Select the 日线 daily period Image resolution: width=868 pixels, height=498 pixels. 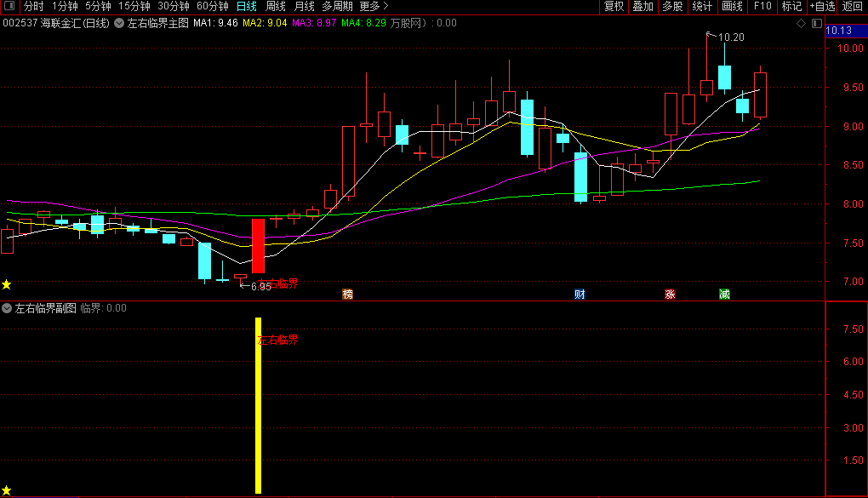(x=246, y=6)
